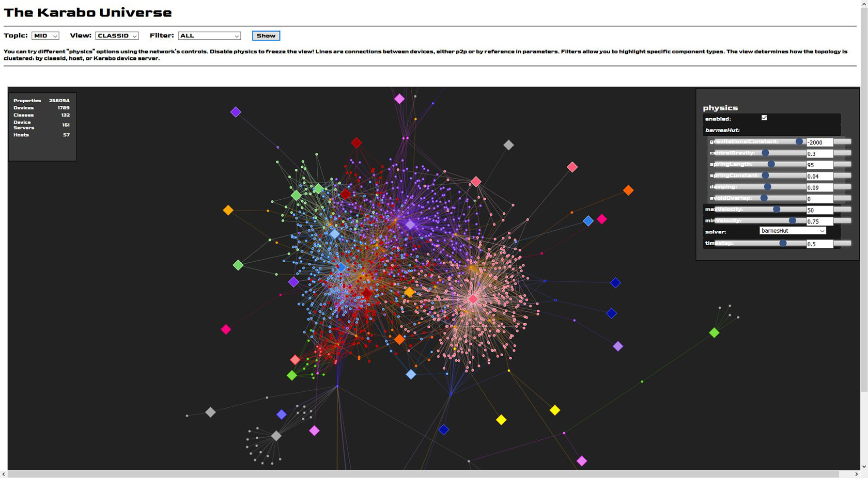Image resolution: width=868 pixels, height=478 pixels.
Task: Select the magenta diamond node at the bottom right edge
Action: [x=582, y=461]
